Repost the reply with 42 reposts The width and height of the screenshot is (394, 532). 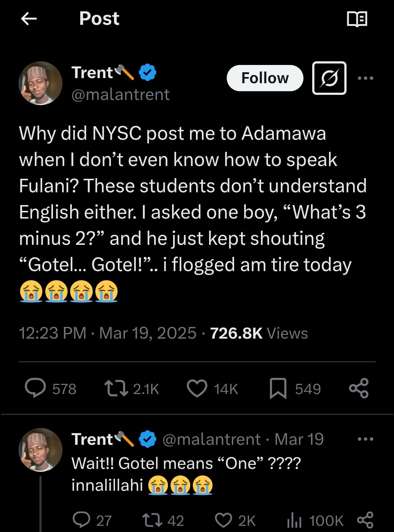[x=152, y=520]
